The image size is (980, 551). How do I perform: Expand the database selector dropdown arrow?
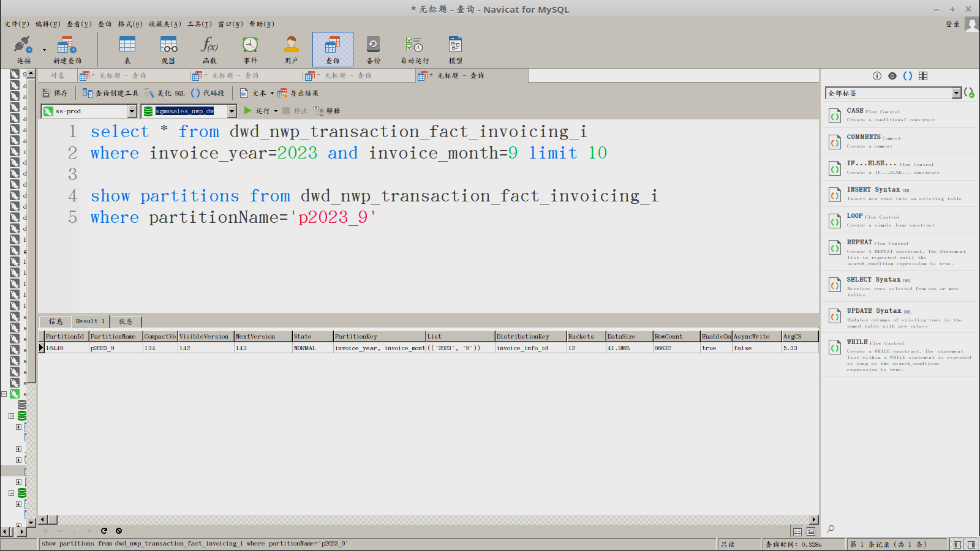coord(232,111)
